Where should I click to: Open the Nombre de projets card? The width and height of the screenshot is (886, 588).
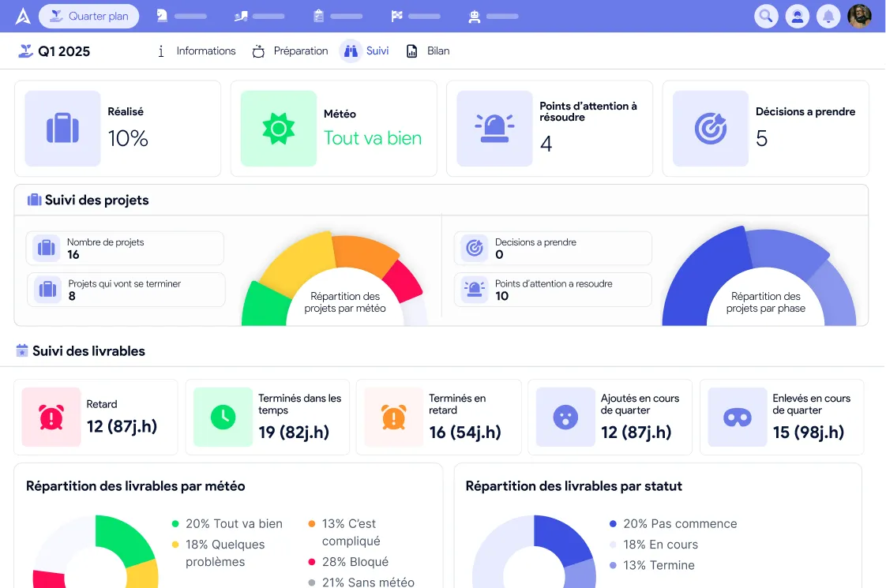[x=125, y=248]
